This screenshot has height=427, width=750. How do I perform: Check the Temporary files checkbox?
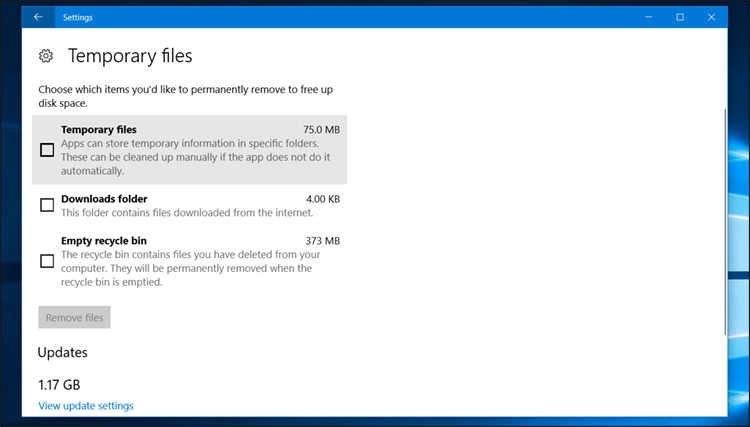(x=47, y=150)
